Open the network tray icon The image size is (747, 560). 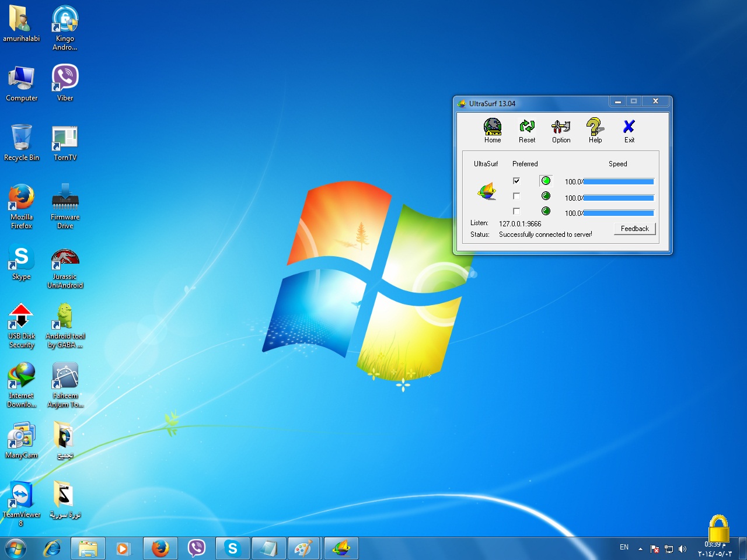pyautogui.click(x=669, y=549)
